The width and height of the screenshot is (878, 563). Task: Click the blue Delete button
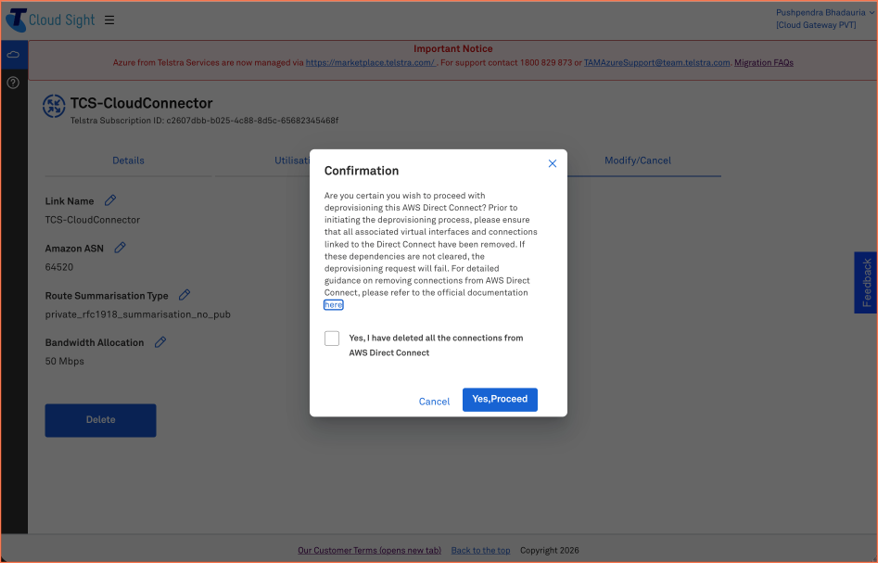pos(101,420)
